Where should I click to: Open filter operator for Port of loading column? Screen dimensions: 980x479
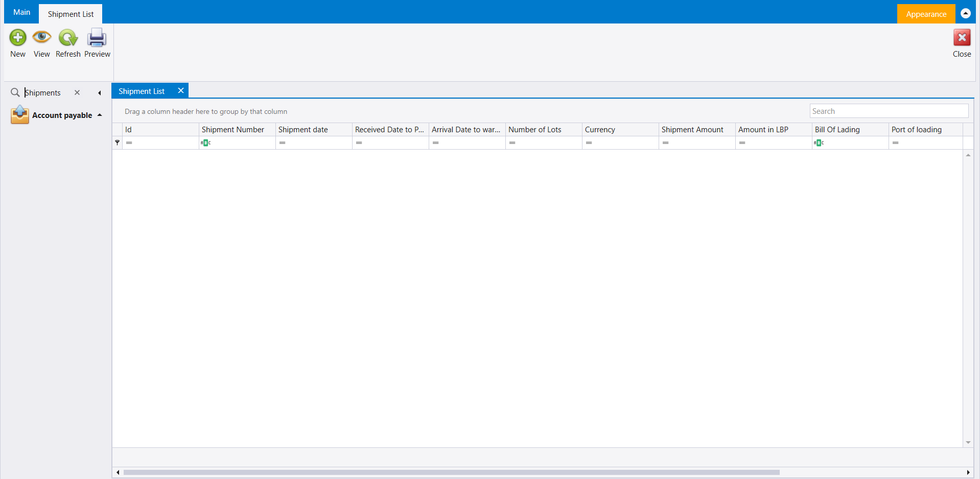pos(896,143)
